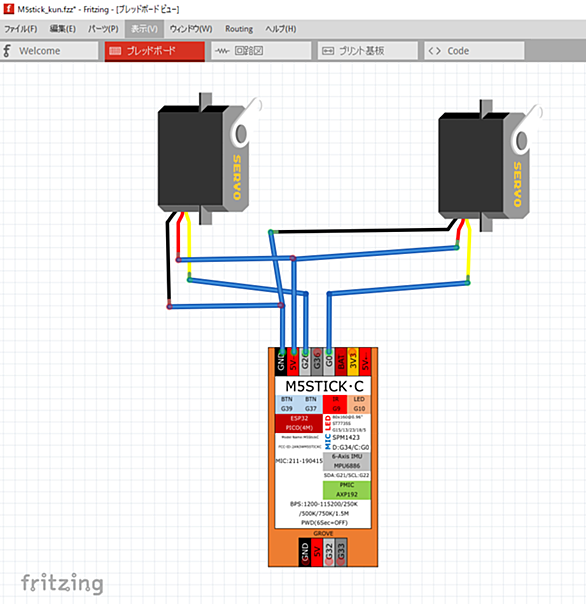Click the BAT pin on M5Stick header
Viewport: 586px width, 604px height.
pos(341,361)
